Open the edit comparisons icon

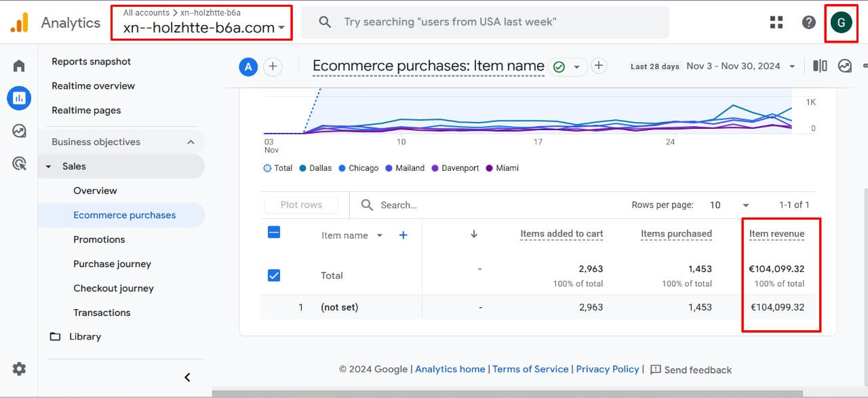820,66
